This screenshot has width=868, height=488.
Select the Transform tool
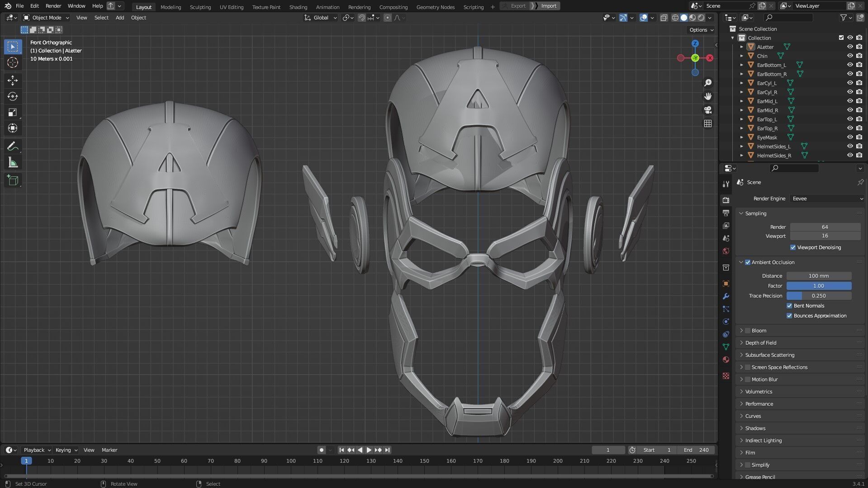[13, 128]
